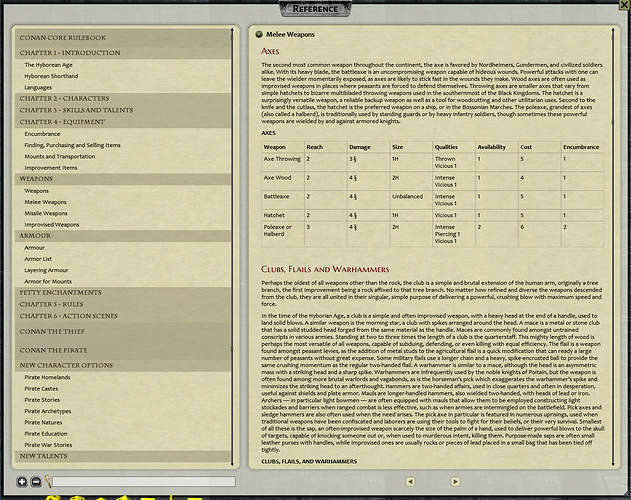Image resolution: width=631 pixels, height=500 pixels.
Task: Expand the New Talents section
Action: point(123,456)
